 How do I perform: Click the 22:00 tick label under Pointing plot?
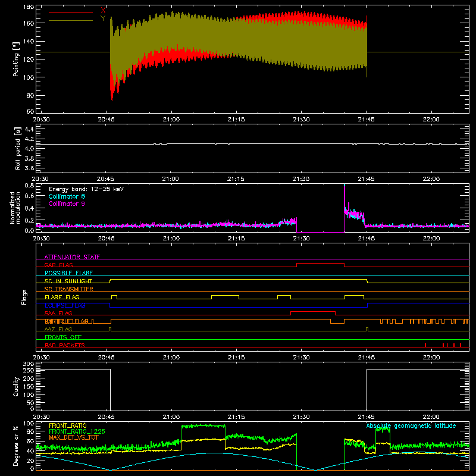431,120
